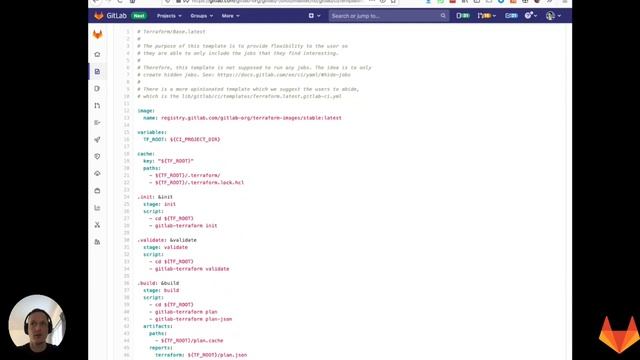Open CI/CD rocket icon in sidebar

coord(97,140)
